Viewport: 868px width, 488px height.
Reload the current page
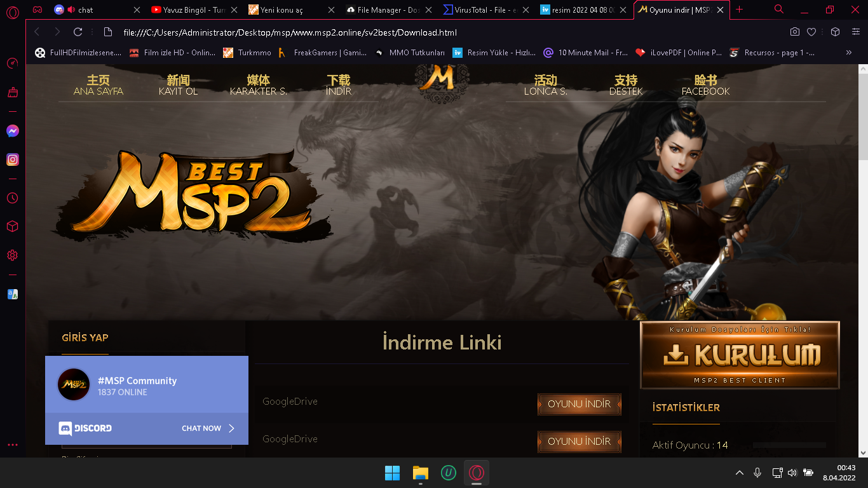(x=78, y=32)
